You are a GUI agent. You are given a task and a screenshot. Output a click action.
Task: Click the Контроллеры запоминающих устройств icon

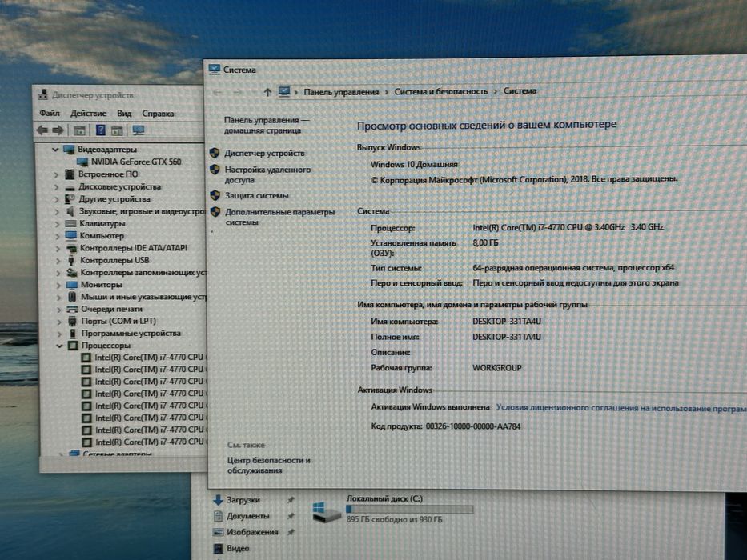72,272
